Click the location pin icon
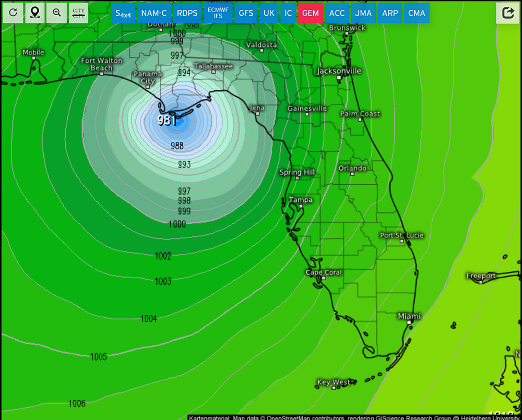Screen dimensions: 522x420 click(x=34, y=13)
